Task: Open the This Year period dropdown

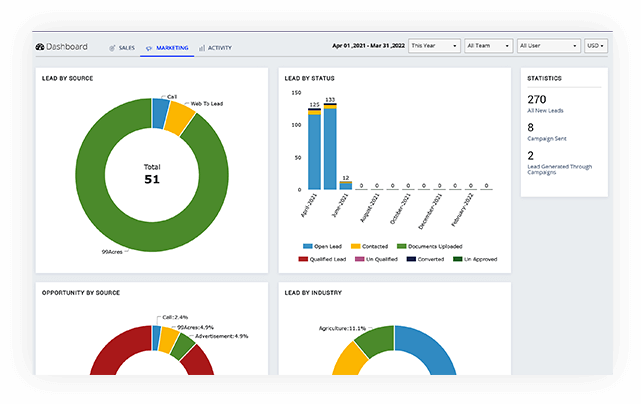Action: 434,46
